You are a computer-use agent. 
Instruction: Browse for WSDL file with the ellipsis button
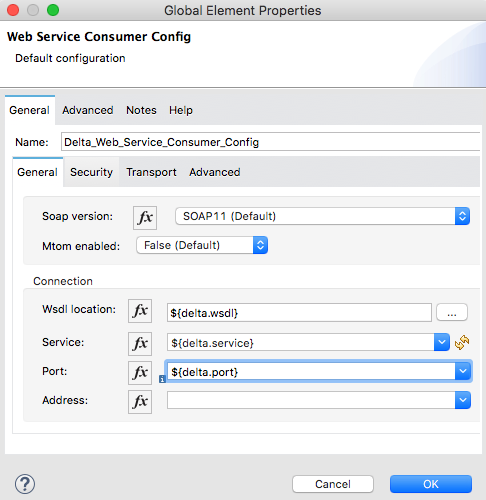pyautogui.click(x=452, y=313)
